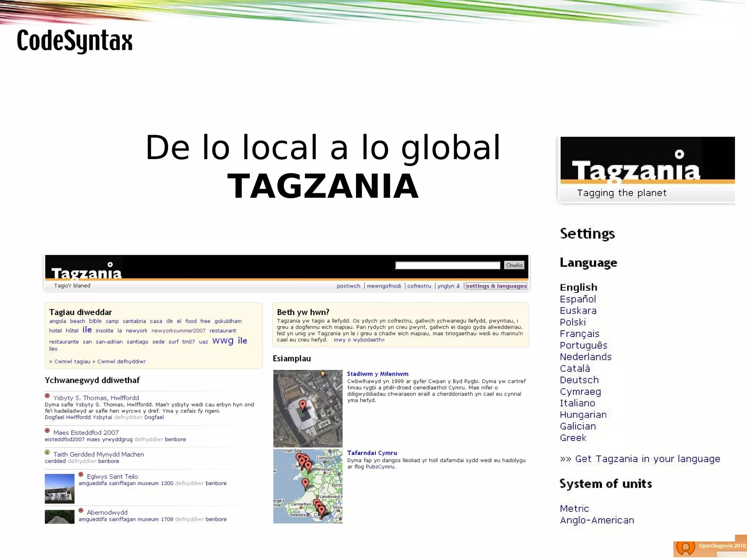The height and width of the screenshot is (560, 747).
Task: Select the beach tag
Action: coord(77,321)
